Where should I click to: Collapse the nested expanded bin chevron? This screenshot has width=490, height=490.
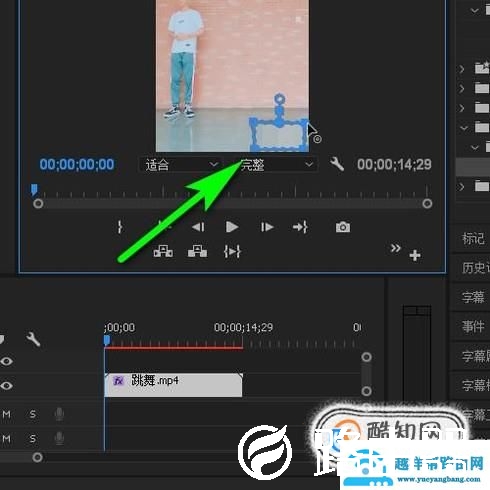(x=475, y=147)
